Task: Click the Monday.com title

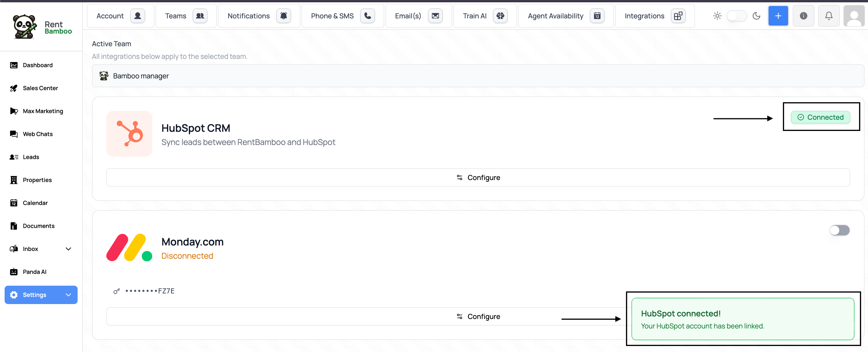Action: [x=192, y=242]
